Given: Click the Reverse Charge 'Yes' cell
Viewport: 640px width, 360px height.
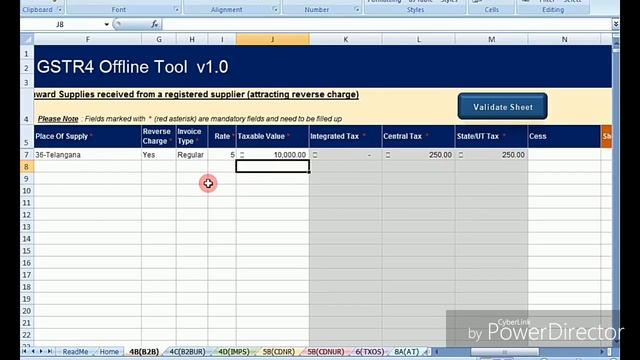Looking at the screenshot, I should [159, 155].
